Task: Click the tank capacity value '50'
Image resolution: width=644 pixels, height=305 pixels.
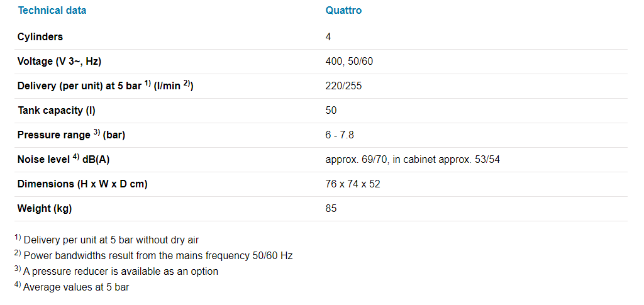Action: (x=331, y=111)
